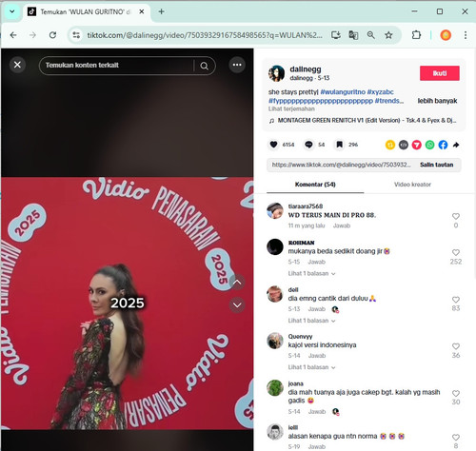Screen dimensions: 476x451
Task: Expand dell's 'Lihat 1 balasan' replies
Action: coord(311,321)
